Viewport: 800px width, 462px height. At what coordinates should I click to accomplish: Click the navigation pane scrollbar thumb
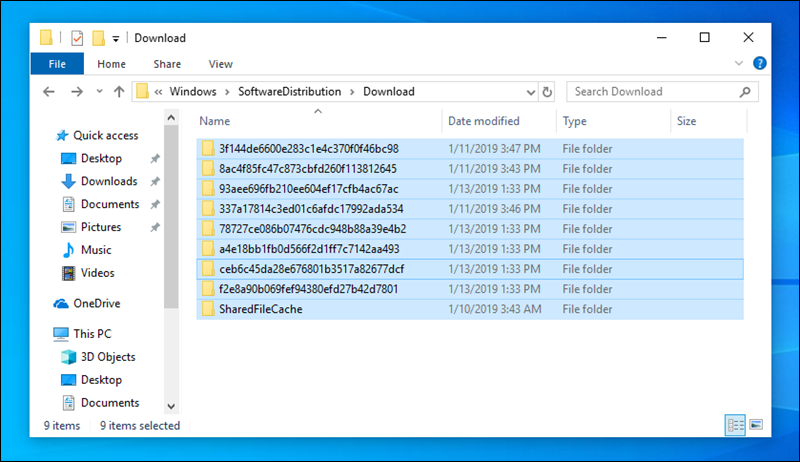click(171, 217)
